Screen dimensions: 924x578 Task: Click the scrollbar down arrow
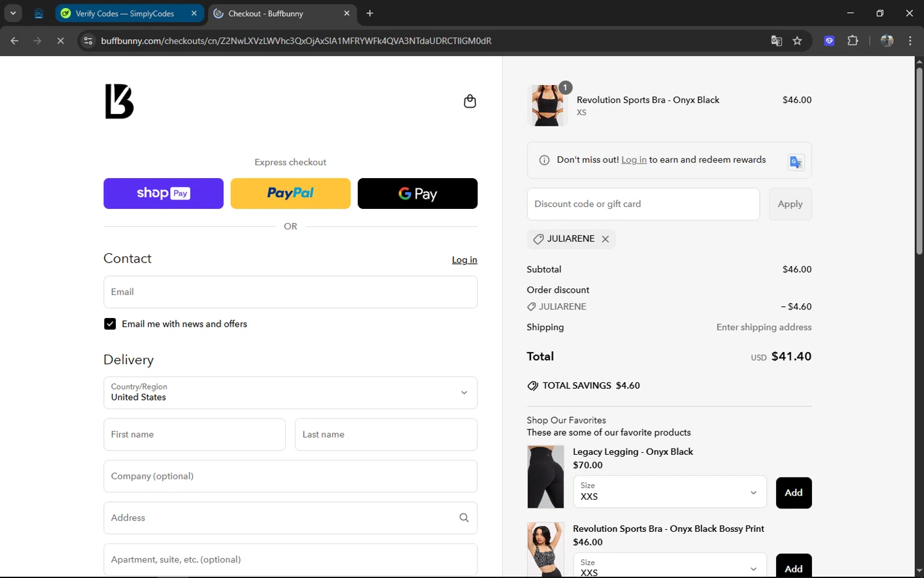(x=919, y=571)
